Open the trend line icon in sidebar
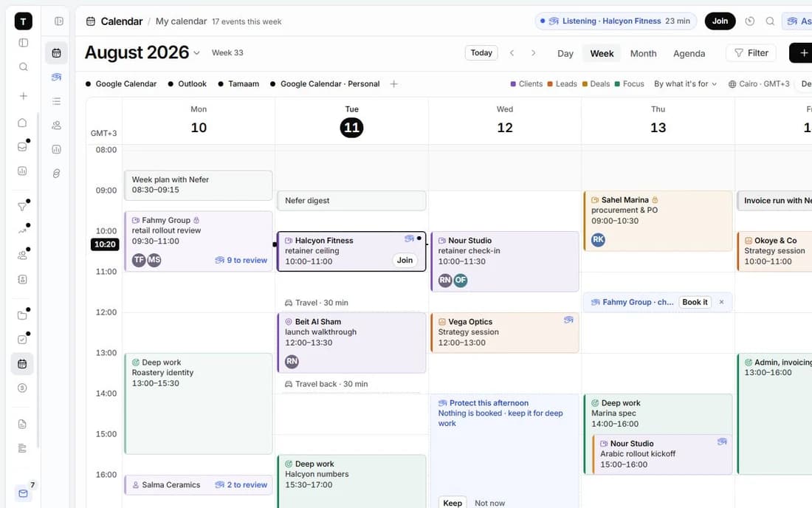 point(22,231)
